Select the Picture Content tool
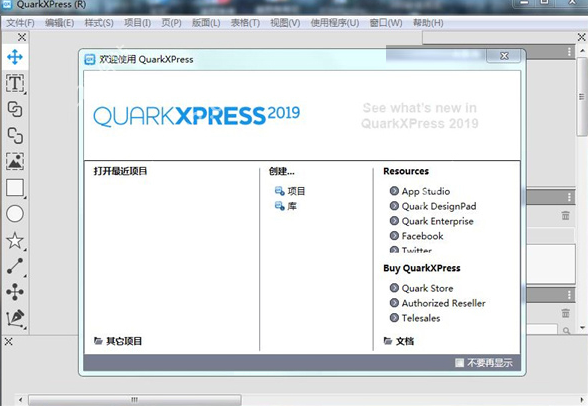 point(15,161)
